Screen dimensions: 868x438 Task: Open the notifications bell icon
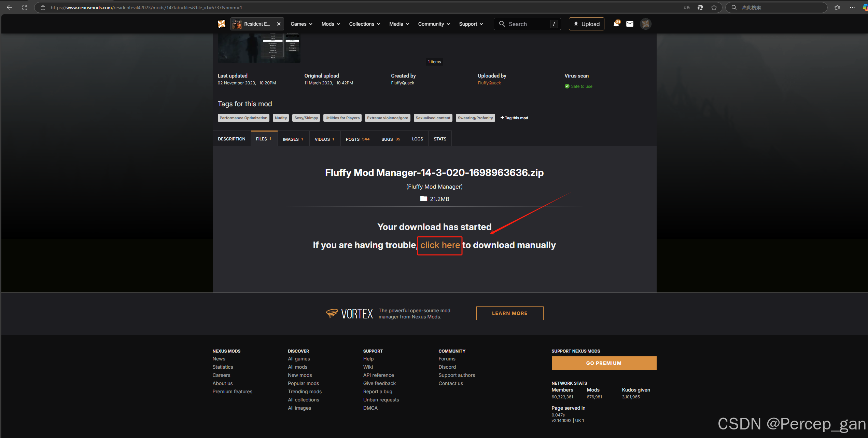(x=616, y=24)
